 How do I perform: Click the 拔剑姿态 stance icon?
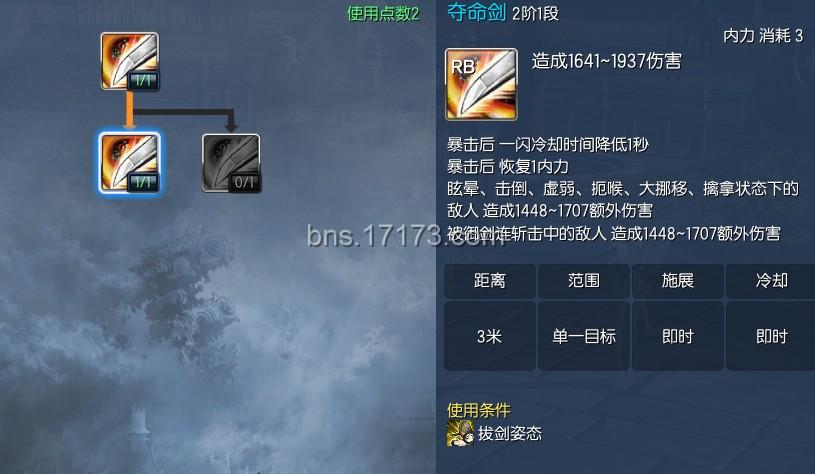click(x=460, y=433)
